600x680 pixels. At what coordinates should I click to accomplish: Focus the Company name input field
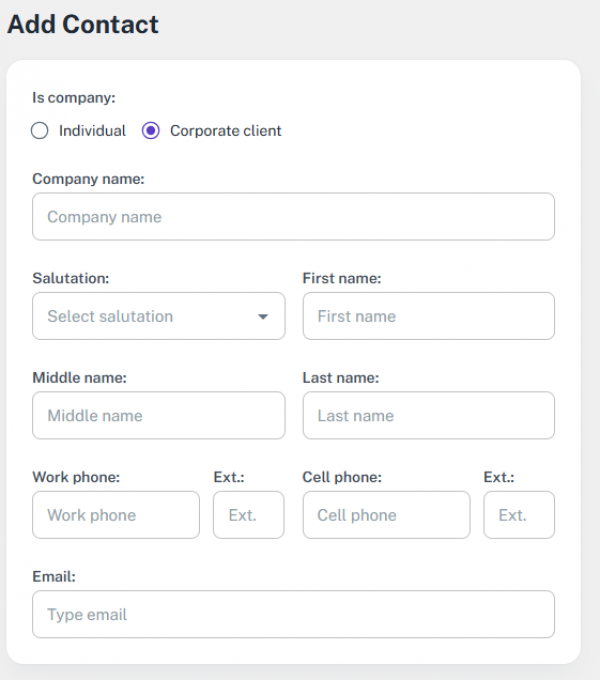tap(293, 217)
